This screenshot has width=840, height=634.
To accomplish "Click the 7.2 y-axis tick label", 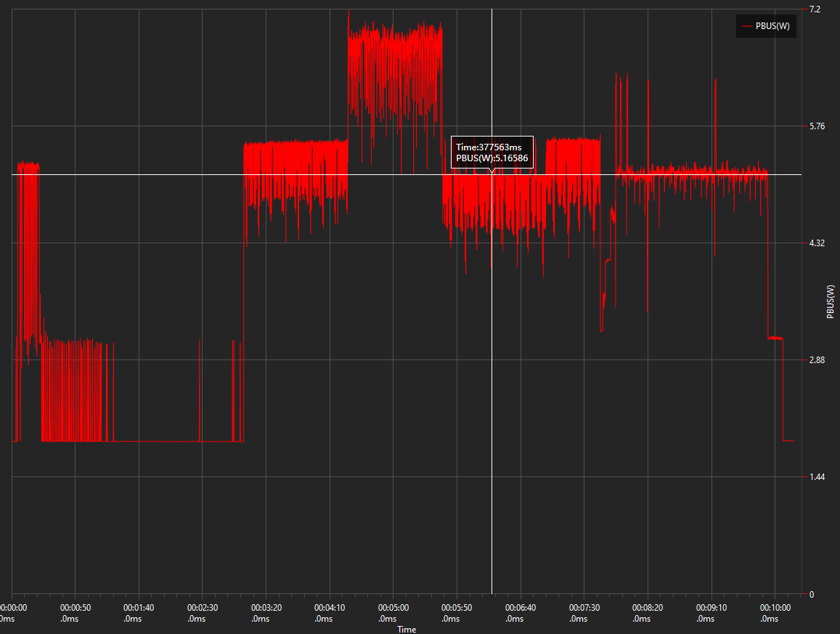I will 815,9.
